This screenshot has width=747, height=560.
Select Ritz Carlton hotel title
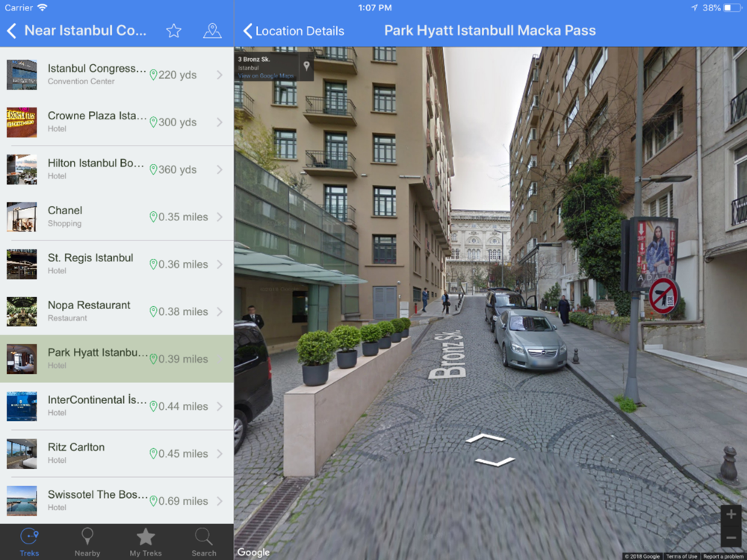click(76, 447)
